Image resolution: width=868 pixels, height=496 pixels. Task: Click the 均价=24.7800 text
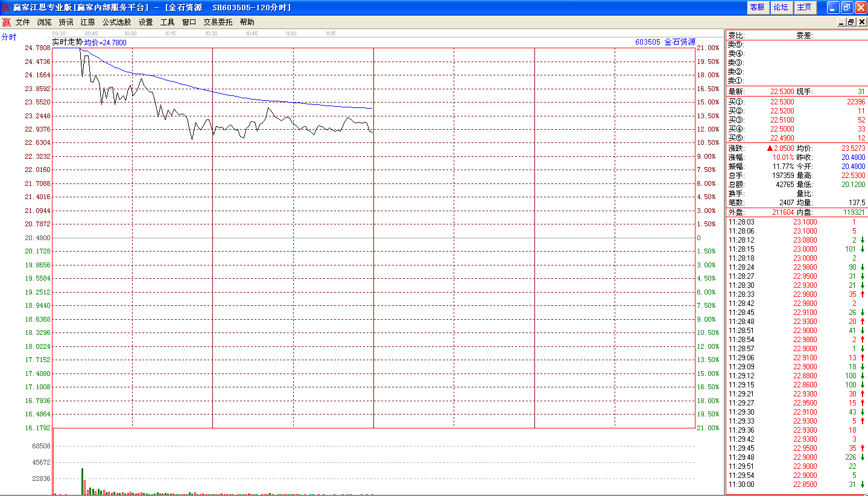tap(105, 43)
